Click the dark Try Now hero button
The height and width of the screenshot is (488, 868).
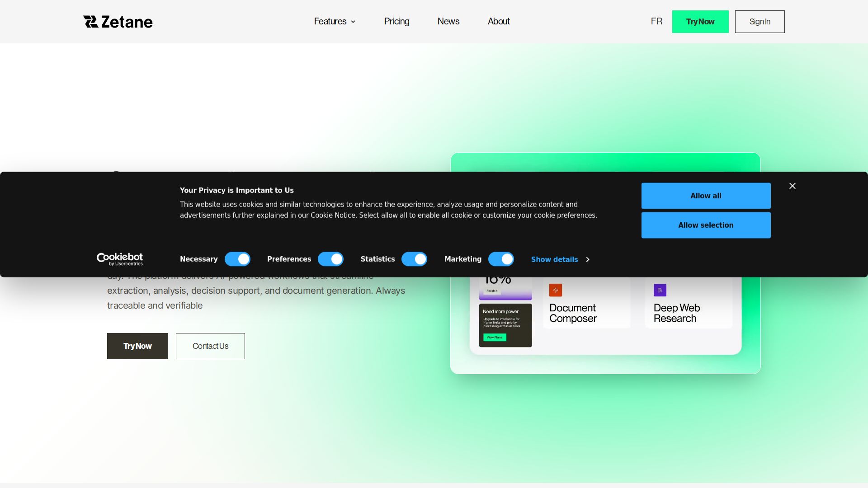137,346
